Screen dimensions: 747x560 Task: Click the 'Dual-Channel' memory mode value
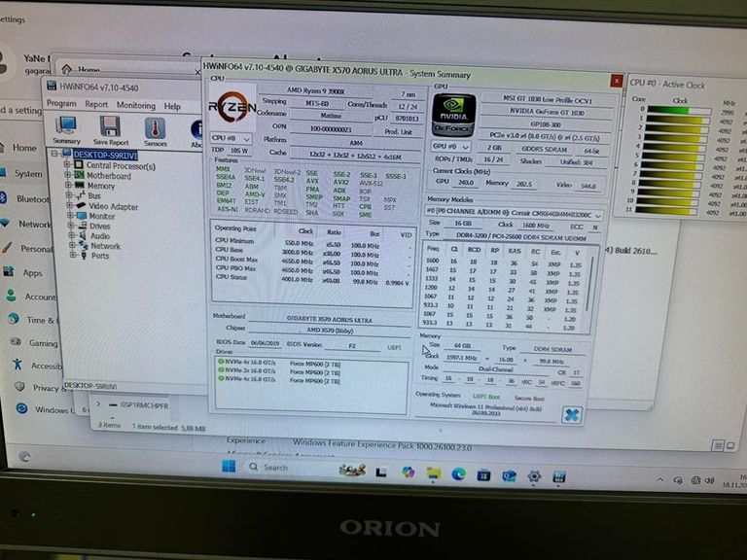click(x=496, y=369)
